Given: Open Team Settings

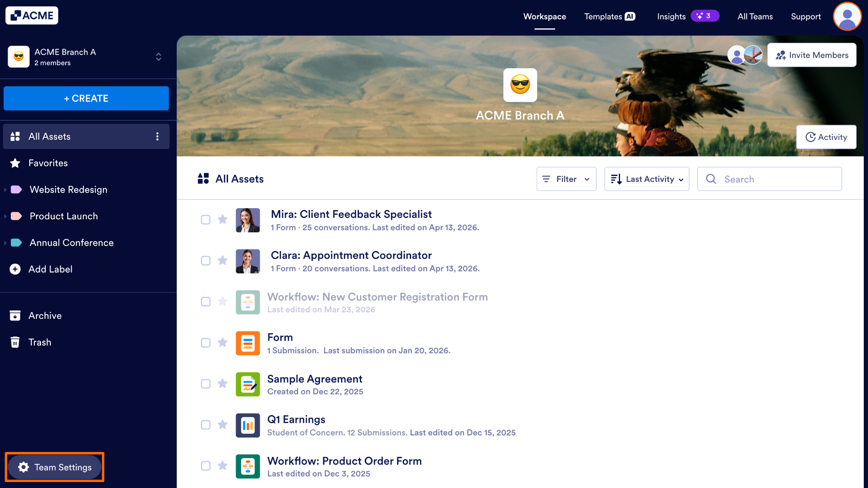Looking at the screenshot, I should (x=55, y=467).
